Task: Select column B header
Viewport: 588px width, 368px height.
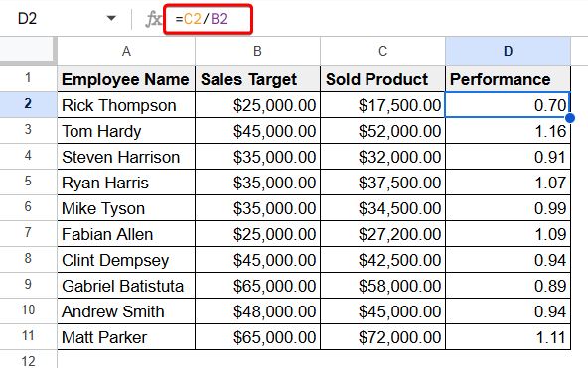Action: (x=257, y=51)
